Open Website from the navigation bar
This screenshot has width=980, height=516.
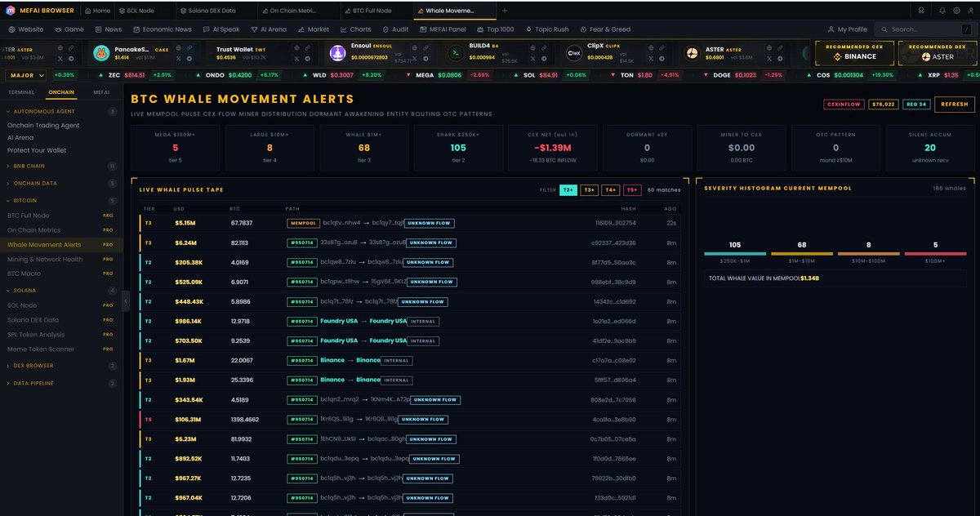pos(26,29)
